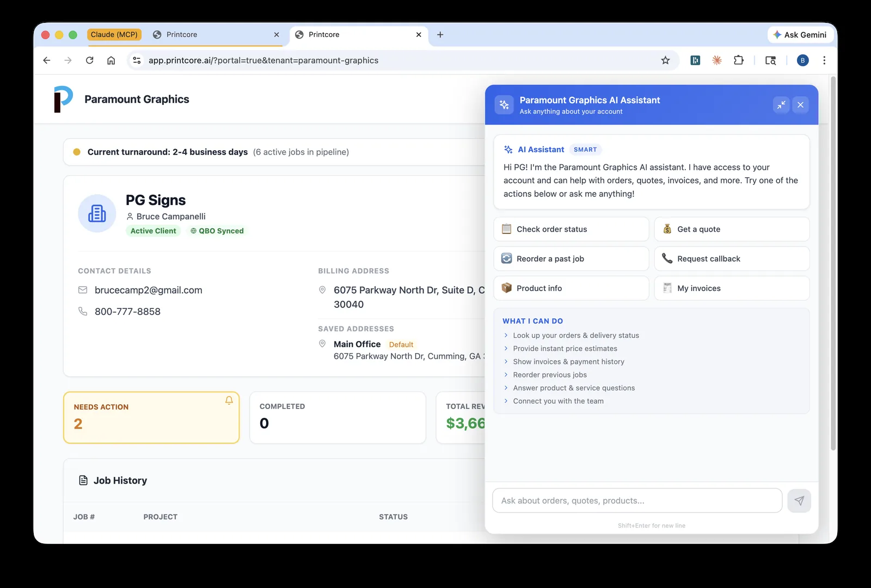The image size is (871, 588).
Task: Click the JOB # column header
Action: click(x=84, y=517)
